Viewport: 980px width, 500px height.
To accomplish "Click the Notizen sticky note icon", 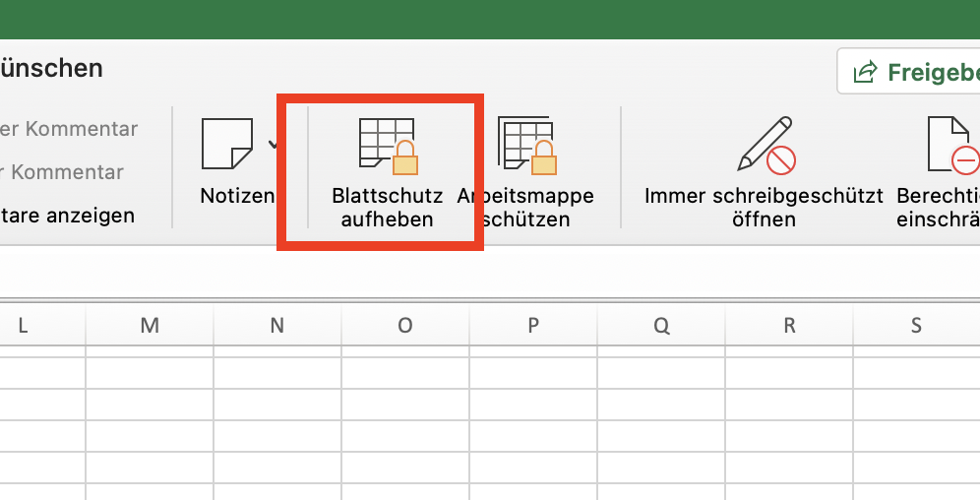I will pyautogui.click(x=227, y=145).
